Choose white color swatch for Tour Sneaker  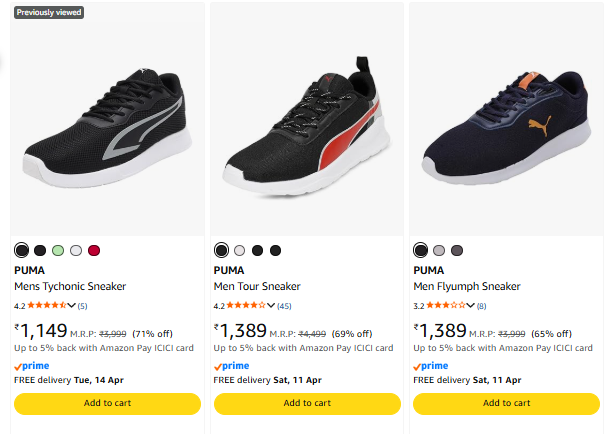tap(239, 250)
